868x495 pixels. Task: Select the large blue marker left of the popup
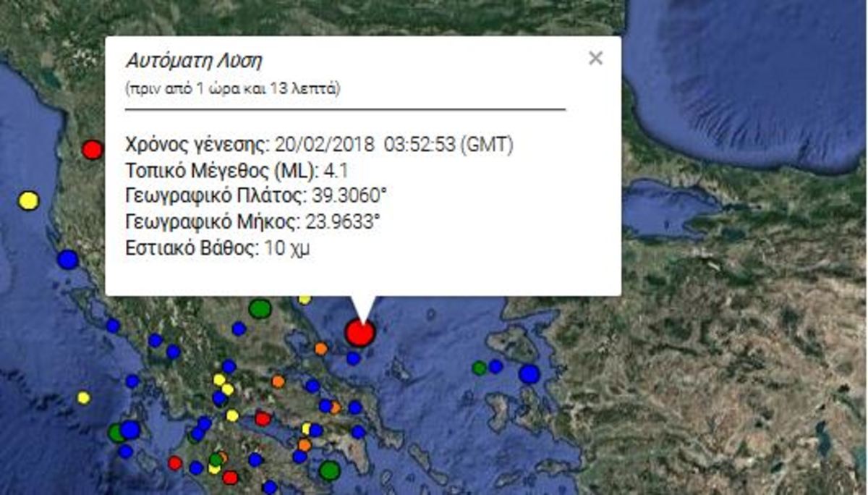68,259
